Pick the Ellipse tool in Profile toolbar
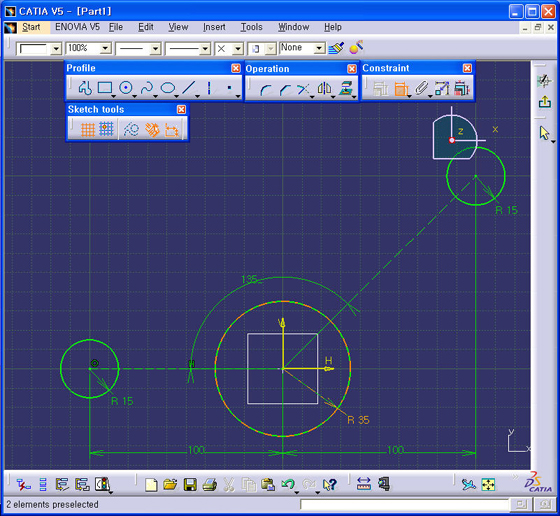 [x=168, y=88]
